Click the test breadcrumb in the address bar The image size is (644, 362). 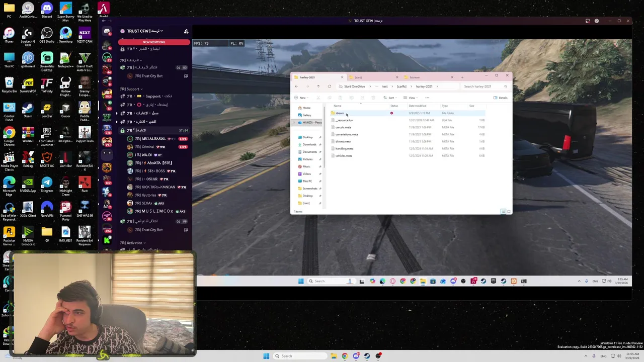pyautogui.click(x=385, y=86)
